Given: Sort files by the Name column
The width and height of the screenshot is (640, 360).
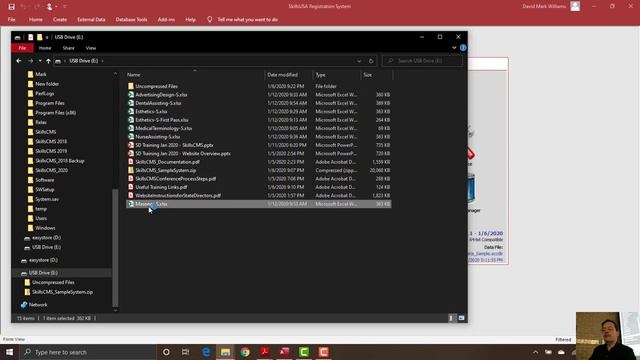Looking at the screenshot, I should (133, 75).
